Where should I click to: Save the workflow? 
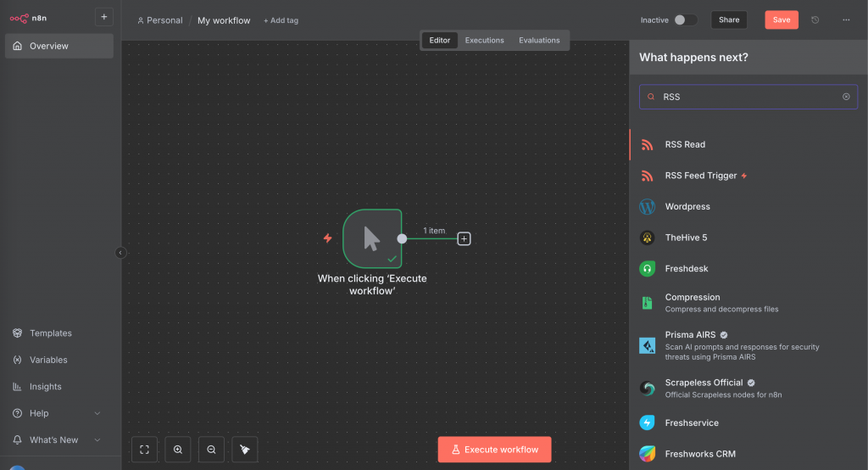[781, 20]
